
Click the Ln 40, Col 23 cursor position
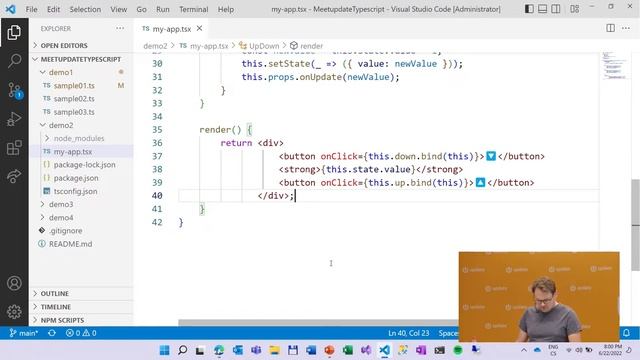click(x=409, y=333)
